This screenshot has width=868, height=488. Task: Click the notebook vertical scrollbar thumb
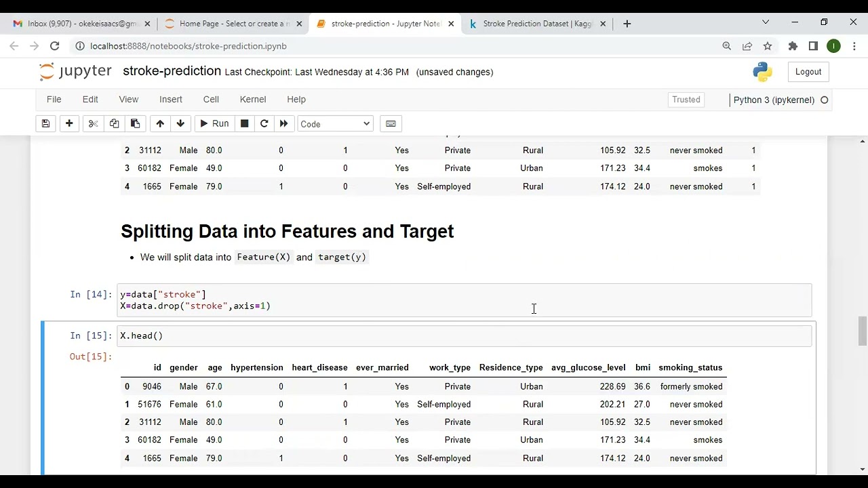coord(863,331)
